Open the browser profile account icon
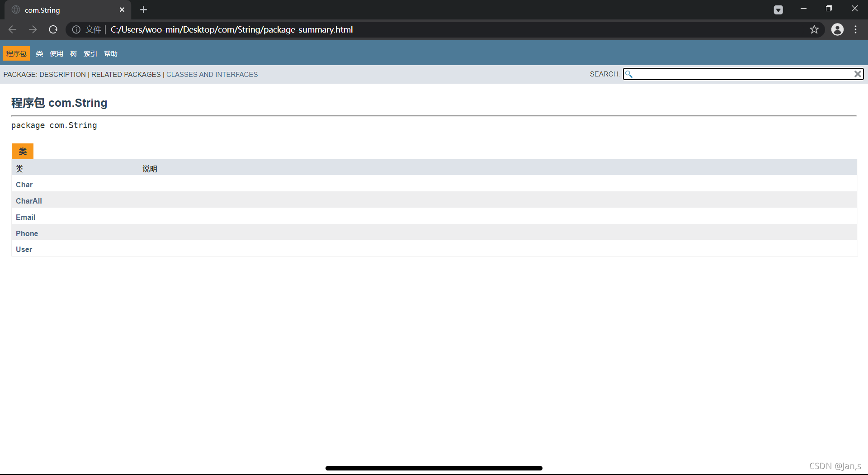This screenshot has width=868, height=475. [x=838, y=29]
